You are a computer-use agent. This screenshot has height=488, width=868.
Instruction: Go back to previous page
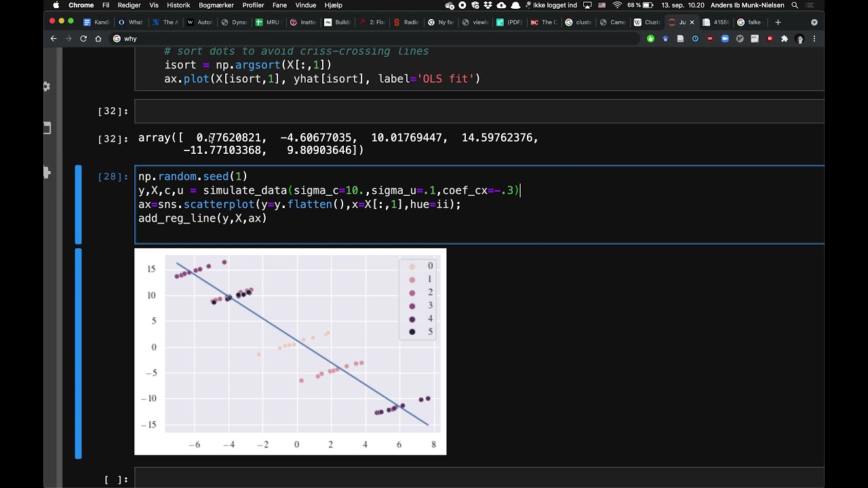pos(54,39)
